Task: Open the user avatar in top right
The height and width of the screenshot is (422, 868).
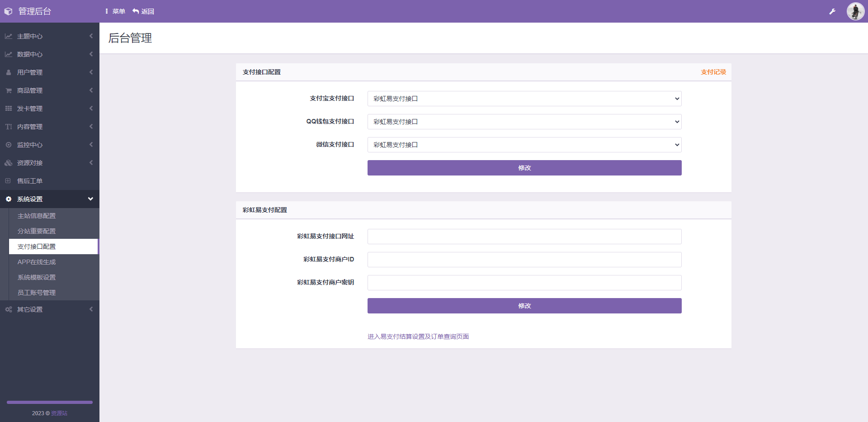Action: [855, 11]
